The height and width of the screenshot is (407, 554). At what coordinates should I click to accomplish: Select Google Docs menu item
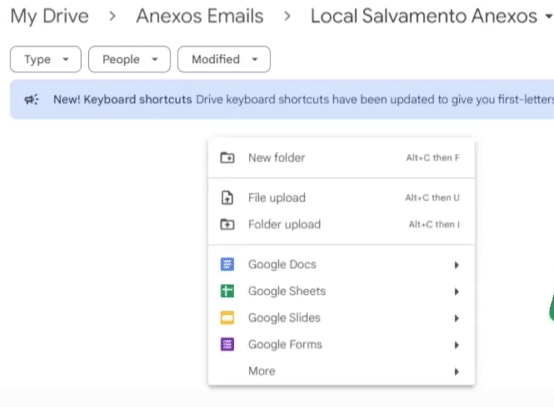click(341, 264)
